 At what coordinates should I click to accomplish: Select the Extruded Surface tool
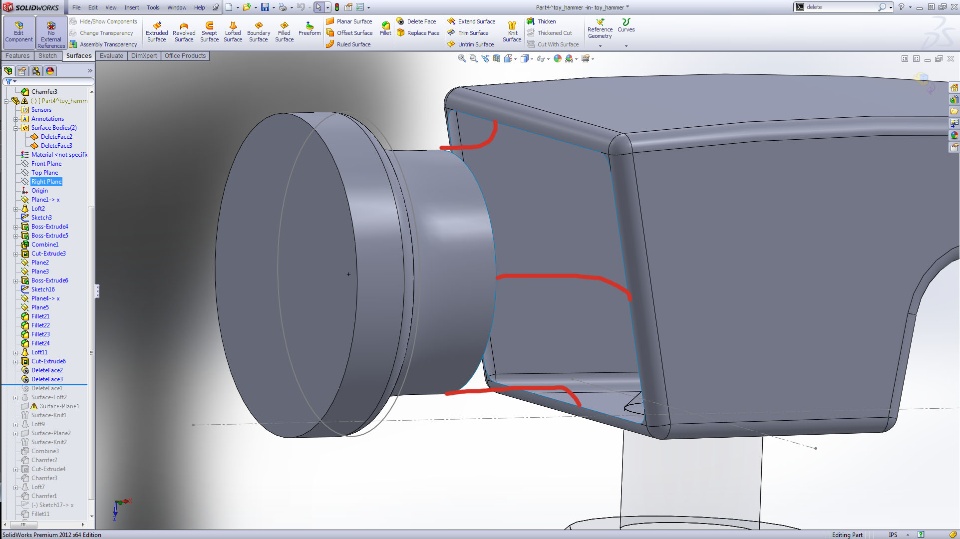(x=157, y=32)
